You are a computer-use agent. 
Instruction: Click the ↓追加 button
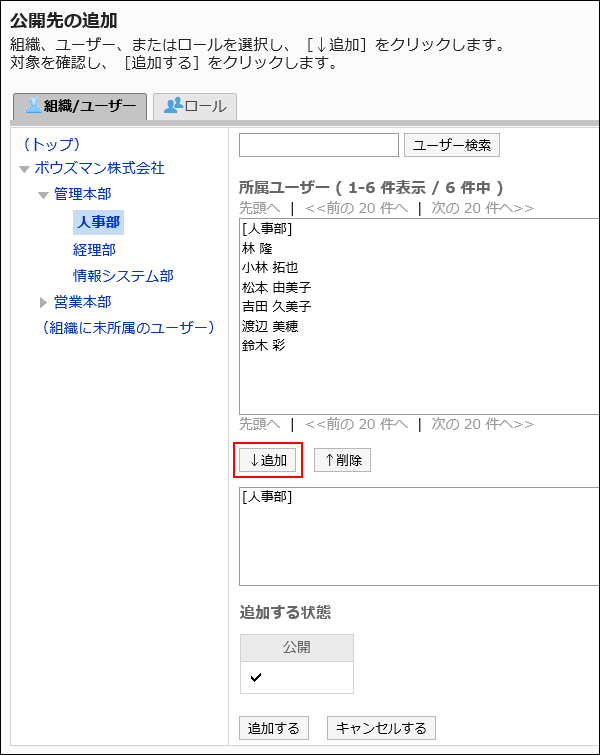[268, 460]
